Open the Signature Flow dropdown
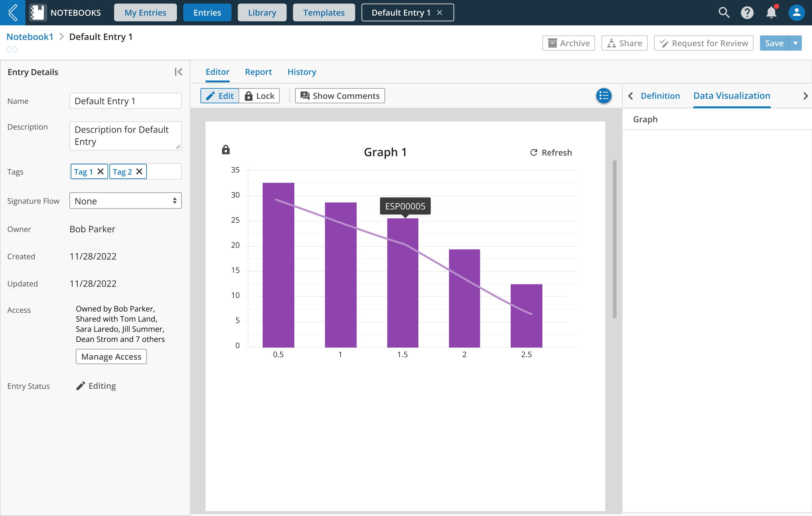The image size is (812, 516). click(125, 201)
